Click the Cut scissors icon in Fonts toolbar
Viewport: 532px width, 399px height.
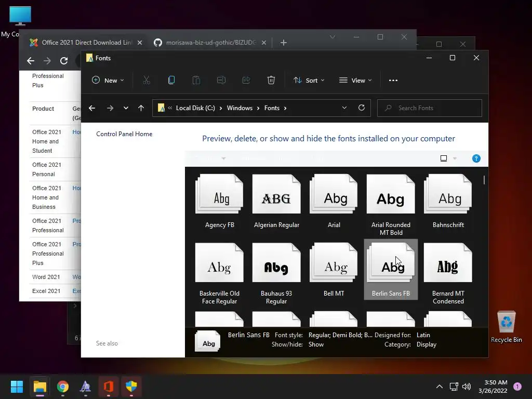click(146, 81)
